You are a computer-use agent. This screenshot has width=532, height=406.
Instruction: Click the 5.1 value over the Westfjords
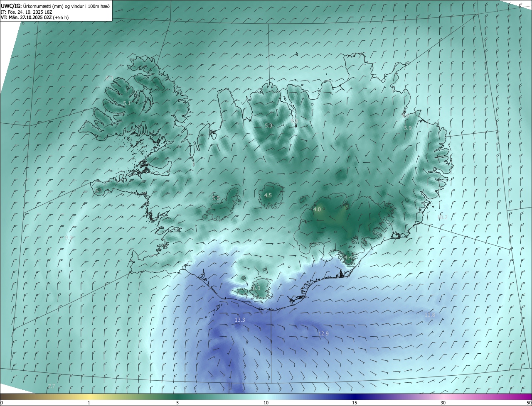point(127,103)
